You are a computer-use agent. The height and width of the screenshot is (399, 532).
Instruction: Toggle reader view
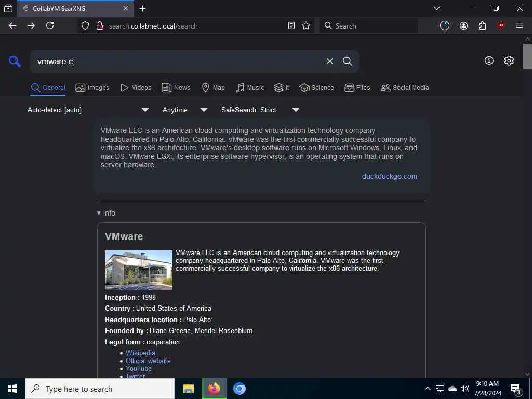pos(291,26)
